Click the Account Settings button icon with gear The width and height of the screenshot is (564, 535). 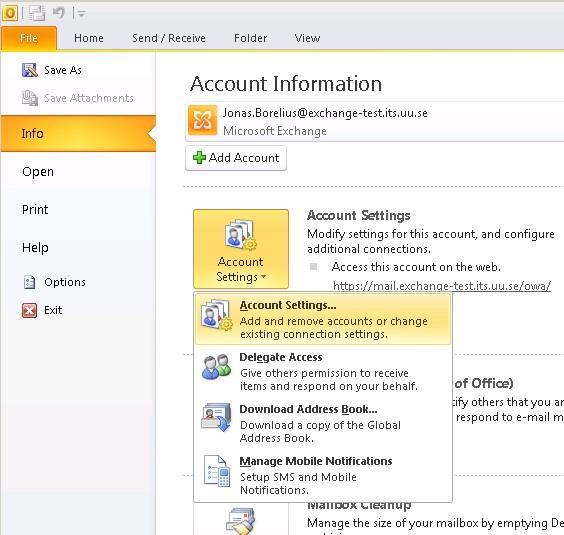pyautogui.click(x=241, y=235)
